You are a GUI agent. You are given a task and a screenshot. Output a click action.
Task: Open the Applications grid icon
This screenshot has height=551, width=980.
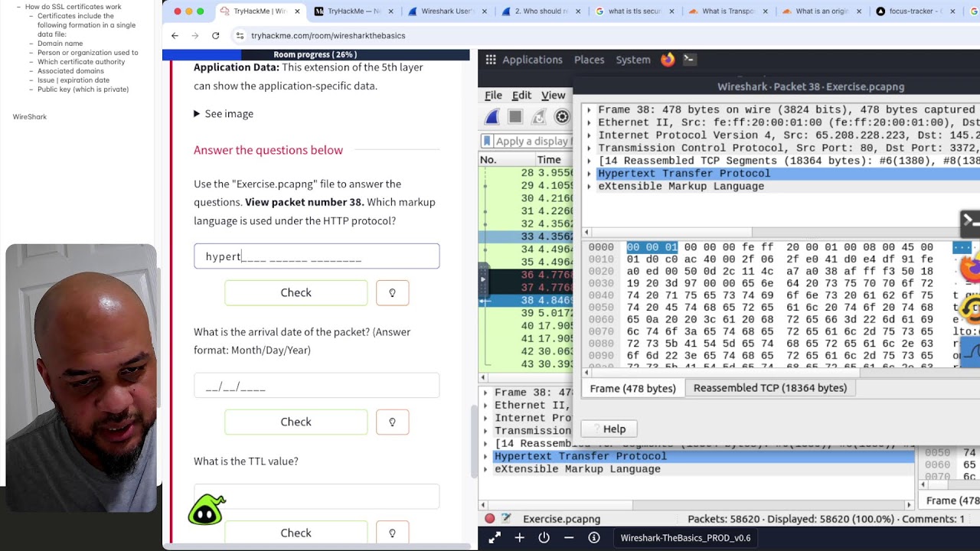pyautogui.click(x=491, y=59)
